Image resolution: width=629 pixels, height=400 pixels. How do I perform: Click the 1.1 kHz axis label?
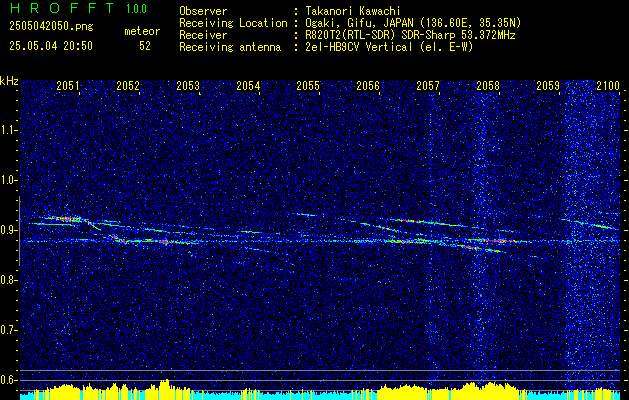point(8,130)
